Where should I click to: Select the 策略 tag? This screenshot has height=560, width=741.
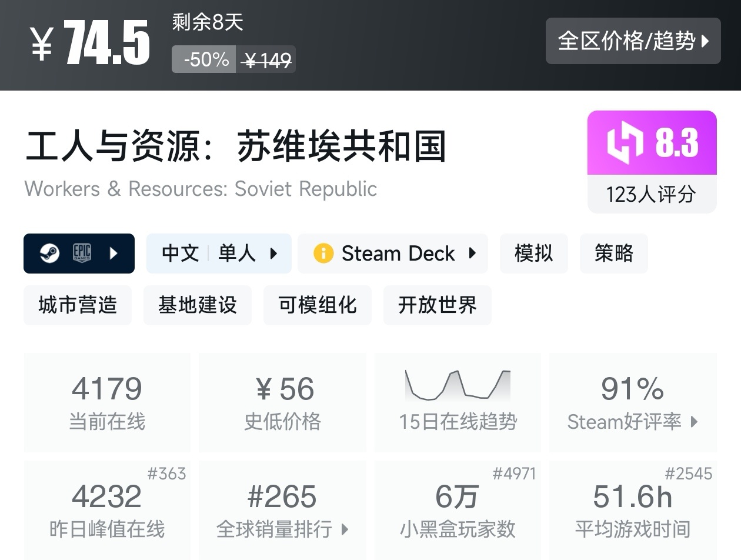614,254
